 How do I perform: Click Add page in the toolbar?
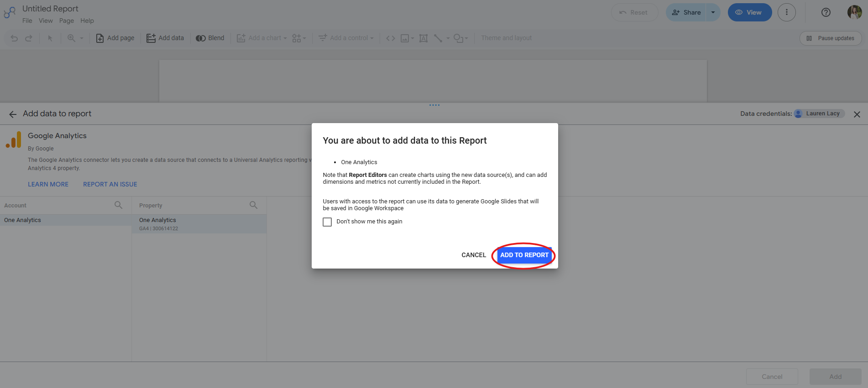tap(115, 38)
